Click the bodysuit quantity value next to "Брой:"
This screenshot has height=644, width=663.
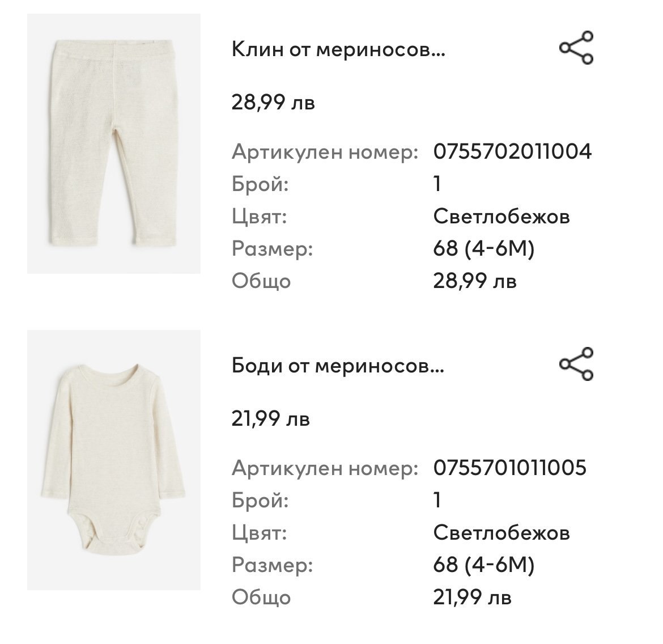tap(437, 501)
